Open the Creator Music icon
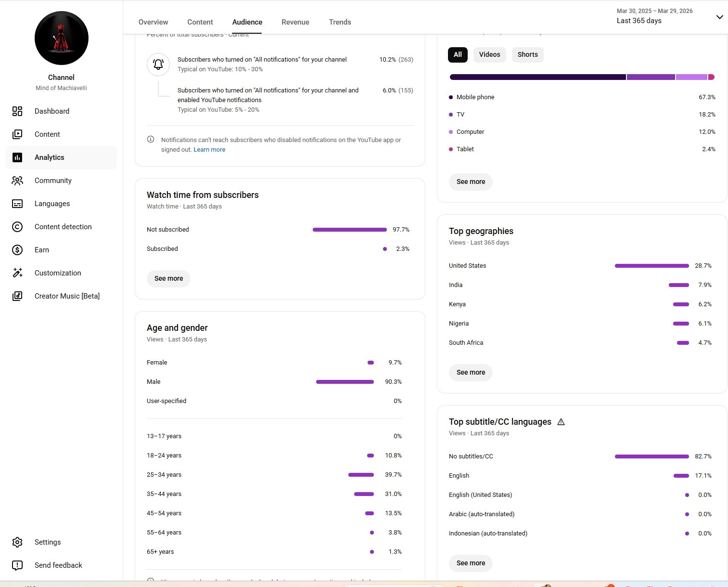Screen dimensions: 728x587 pyautogui.click(x=17, y=296)
